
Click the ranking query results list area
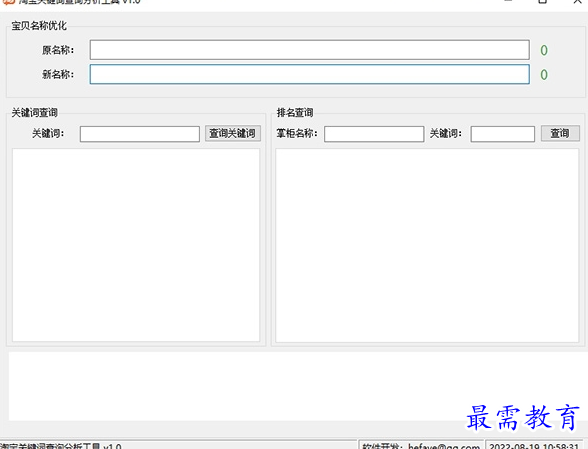tap(427, 245)
